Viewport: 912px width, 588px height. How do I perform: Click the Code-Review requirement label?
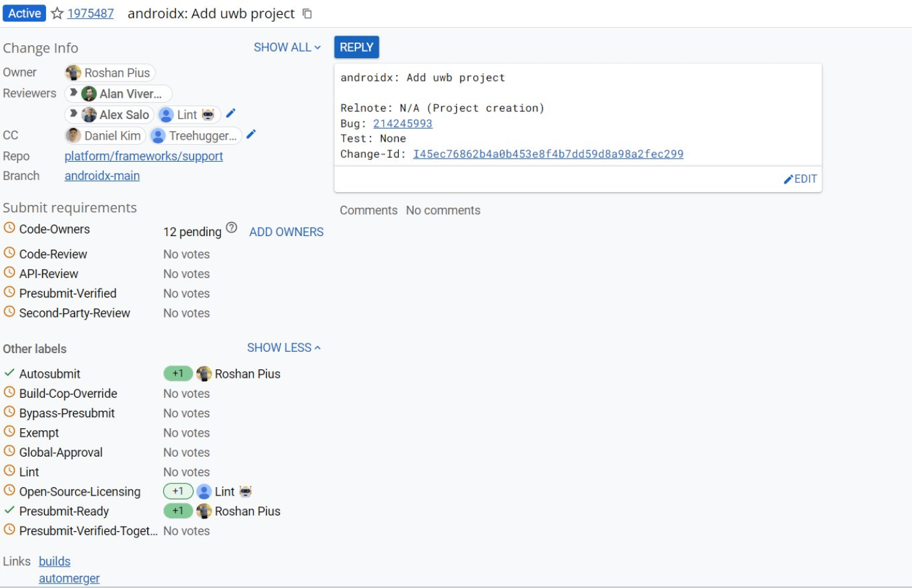point(53,254)
